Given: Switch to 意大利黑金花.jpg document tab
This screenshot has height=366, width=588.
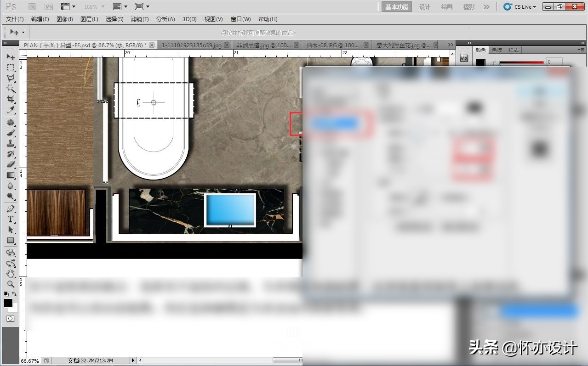Looking at the screenshot, I should coord(404,45).
